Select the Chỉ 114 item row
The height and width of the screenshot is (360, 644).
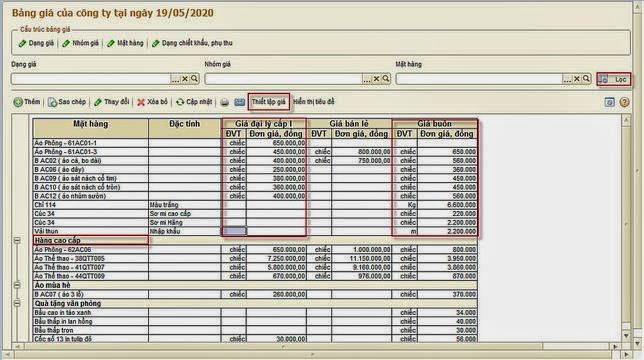click(x=255, y=205)
